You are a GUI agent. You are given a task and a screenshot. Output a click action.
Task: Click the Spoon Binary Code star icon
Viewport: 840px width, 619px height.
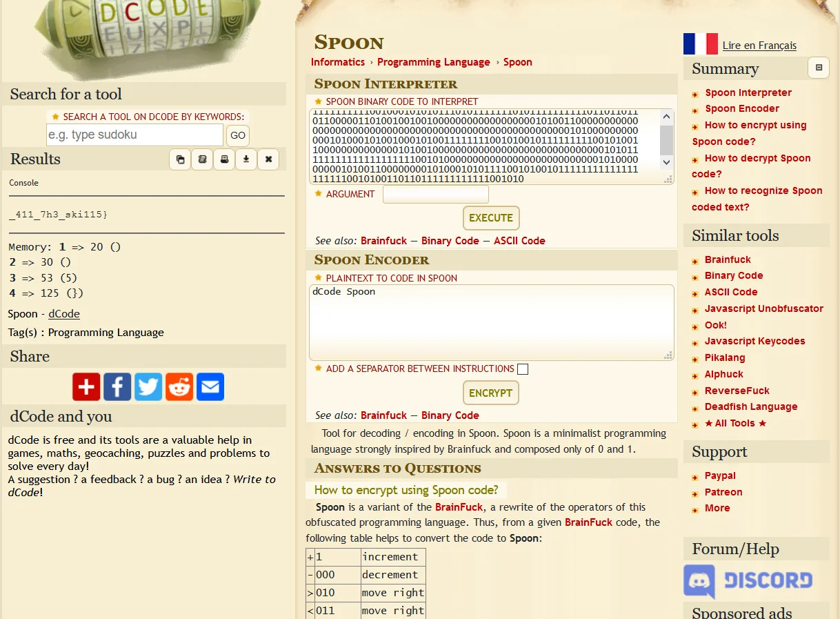tap(318, 101)
